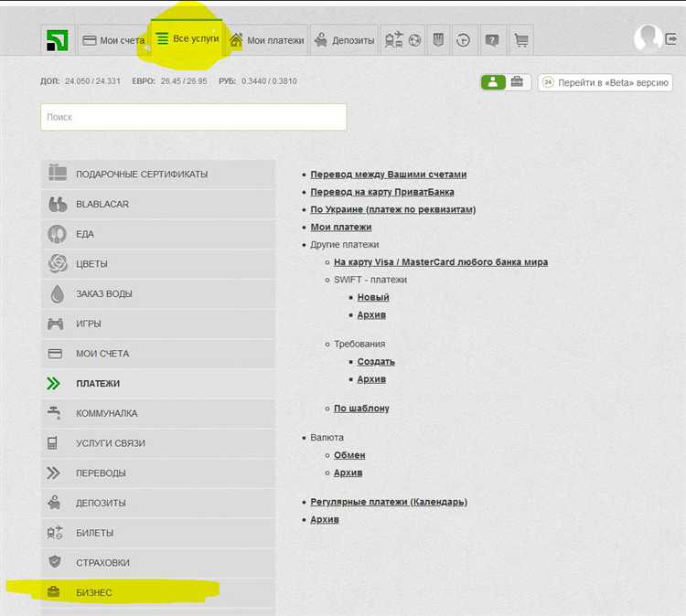This screenshot has height=616, width=686.
Task: Click the globe icon in the toolbar
Action: click(x=414, y=40)
